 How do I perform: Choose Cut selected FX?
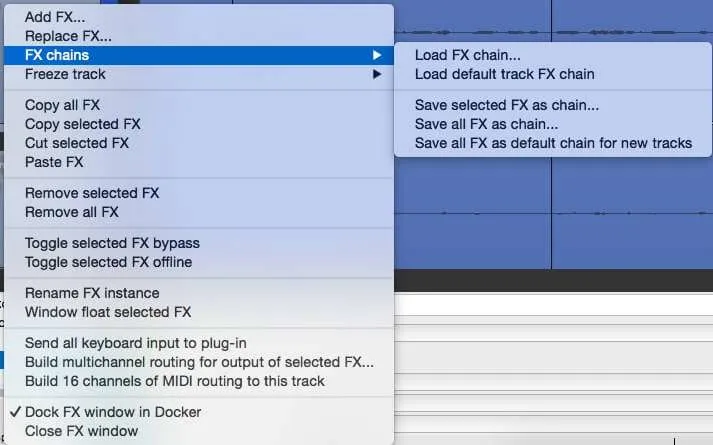point(199,144)
